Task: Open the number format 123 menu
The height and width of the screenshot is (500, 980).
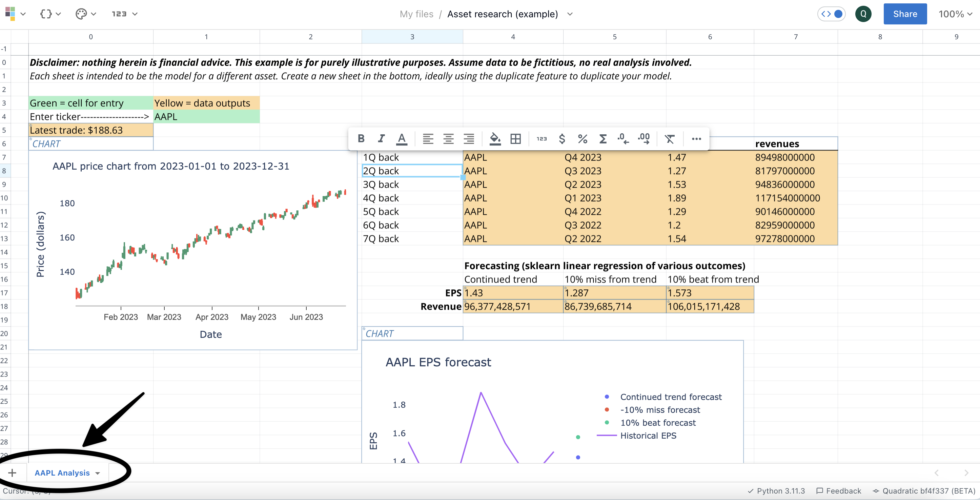Action: 124,14
